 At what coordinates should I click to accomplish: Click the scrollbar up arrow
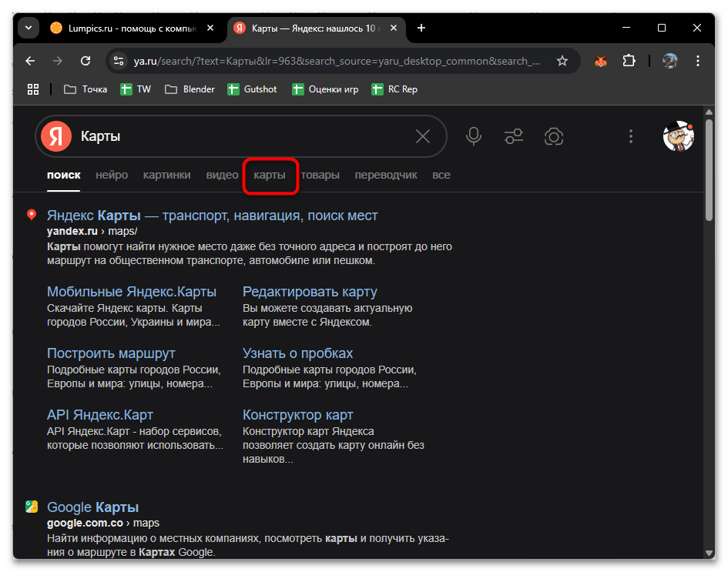tap(709, 112)
